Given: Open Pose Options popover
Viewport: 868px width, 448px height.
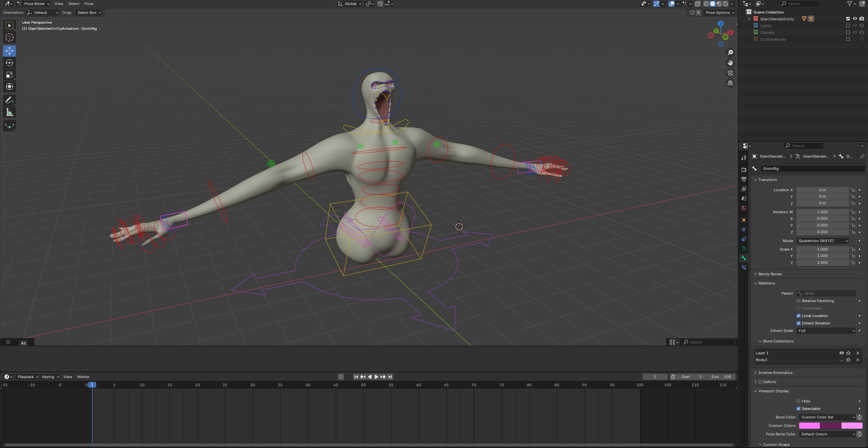Looking at the screenshot, I should coord(720,13).
